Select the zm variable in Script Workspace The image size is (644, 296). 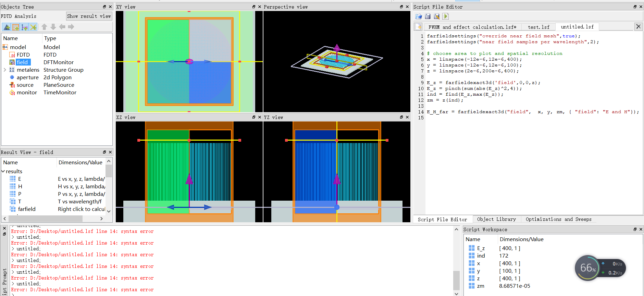(x=481, y=286)
